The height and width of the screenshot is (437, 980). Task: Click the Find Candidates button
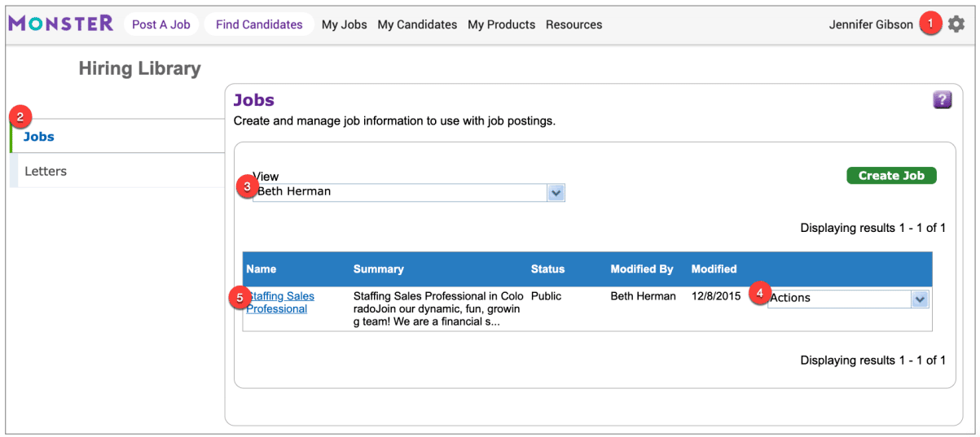tap(259, 24)
